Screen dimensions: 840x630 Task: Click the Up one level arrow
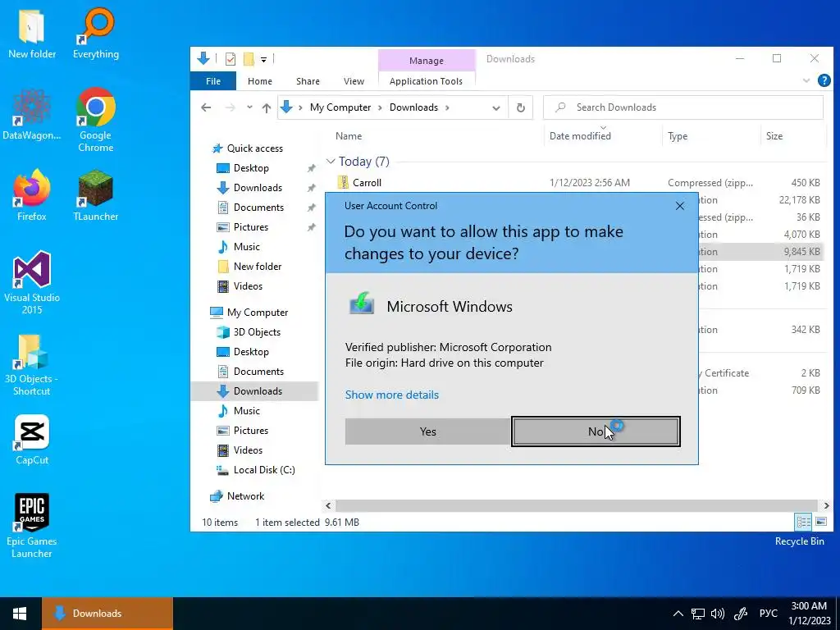[267, 107]
